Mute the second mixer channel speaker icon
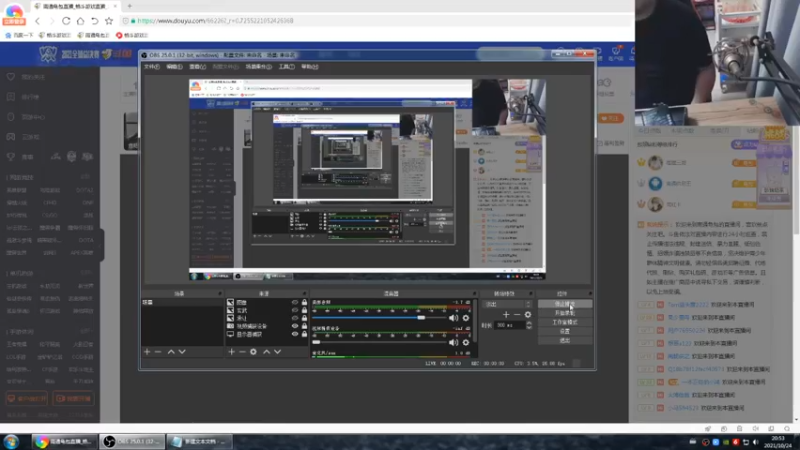This screenshot has width=800, height=450. [453, 342]
